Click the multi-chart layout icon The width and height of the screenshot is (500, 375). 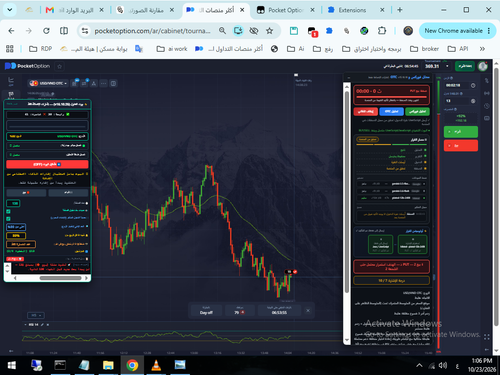(x=113, y=83)
